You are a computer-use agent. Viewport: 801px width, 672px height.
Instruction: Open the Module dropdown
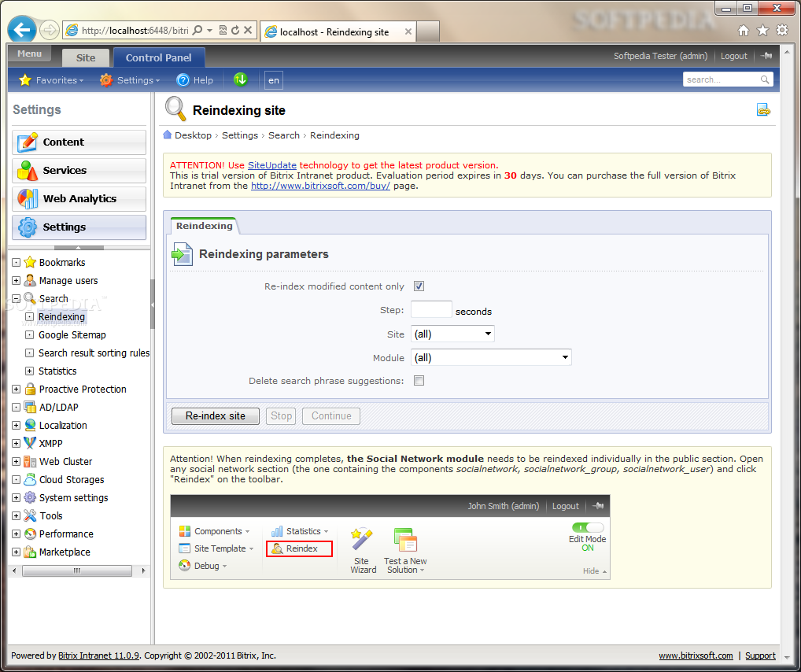491,358
